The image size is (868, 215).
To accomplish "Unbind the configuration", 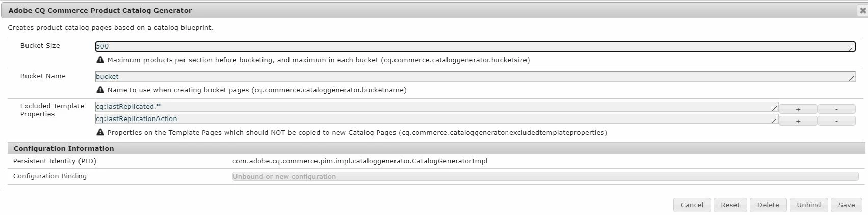I will pyautogui.click(x=809, y=205).
